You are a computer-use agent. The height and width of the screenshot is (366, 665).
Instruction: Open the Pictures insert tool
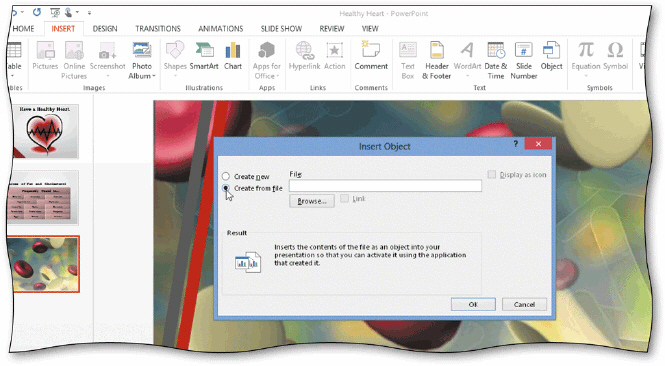click(x=45, y=56)
